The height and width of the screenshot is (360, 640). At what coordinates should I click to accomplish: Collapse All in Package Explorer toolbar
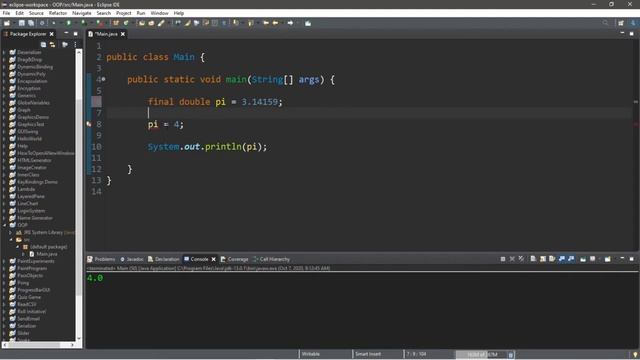[x=43, y=44]
